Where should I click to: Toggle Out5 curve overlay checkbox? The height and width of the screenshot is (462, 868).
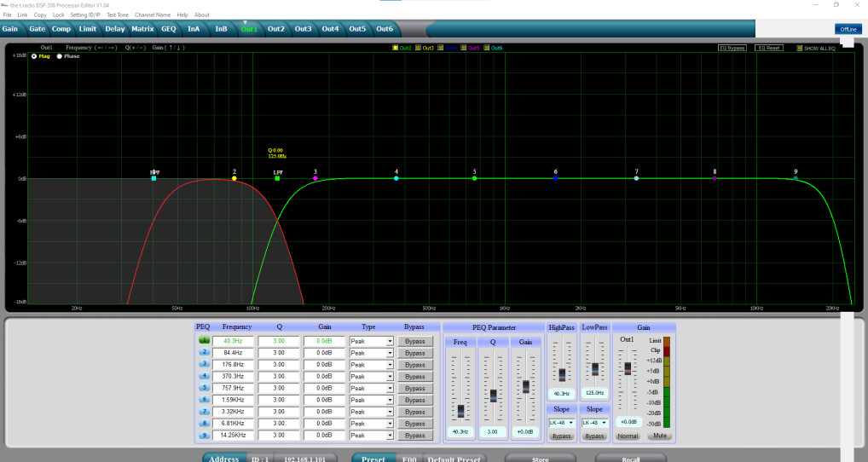(x=463, y=48)
